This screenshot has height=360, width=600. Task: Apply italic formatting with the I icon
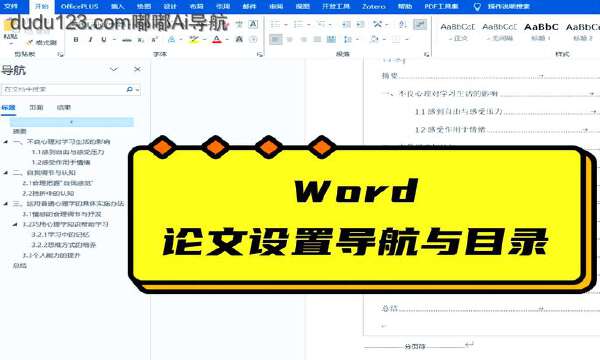coord(90,39)
